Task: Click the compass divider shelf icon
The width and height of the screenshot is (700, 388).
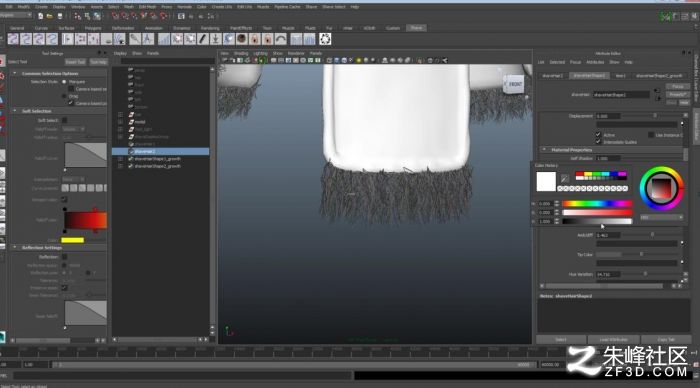Action: pyautogui.click(x=148, y=39)
